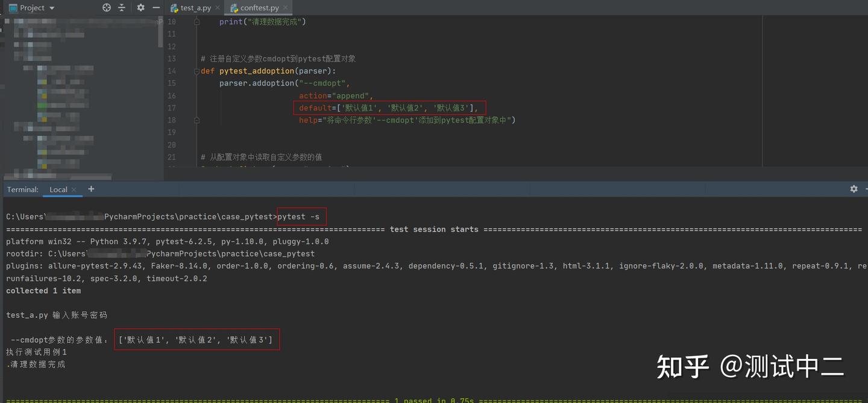868x403 pixels.
Task: Close the test_a.py tab
Action: pyautogui.click(x=218, y=8)
